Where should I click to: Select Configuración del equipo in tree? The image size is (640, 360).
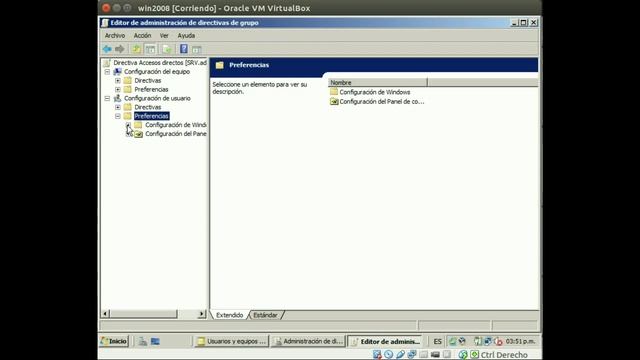point(157,71)
